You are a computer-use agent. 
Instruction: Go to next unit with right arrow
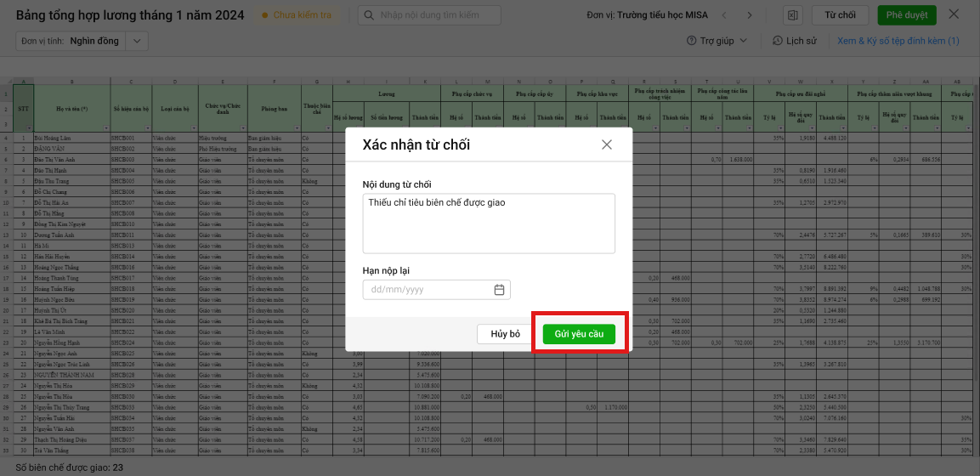[749, 15]
